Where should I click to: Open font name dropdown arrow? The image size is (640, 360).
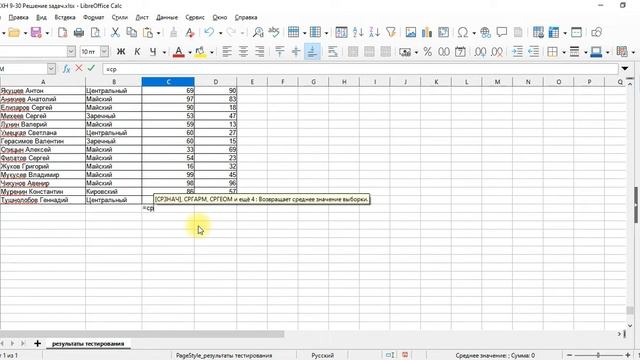tap(71, 51)
